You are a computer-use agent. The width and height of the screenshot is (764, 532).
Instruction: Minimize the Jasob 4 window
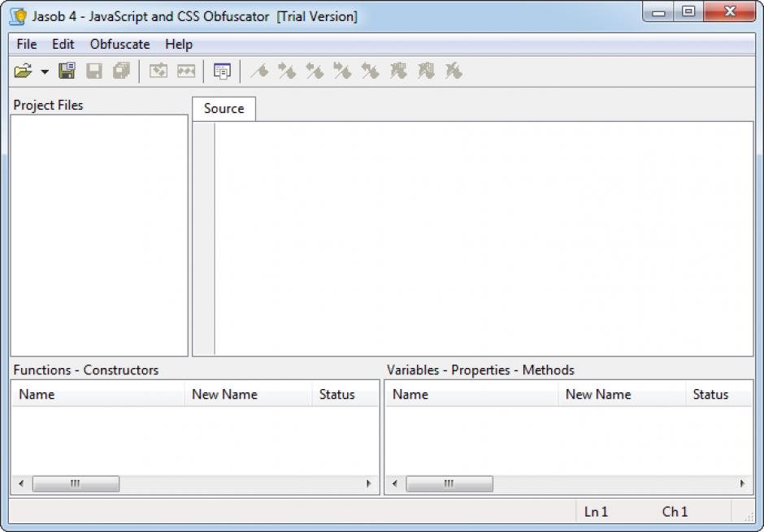[659, 11]
